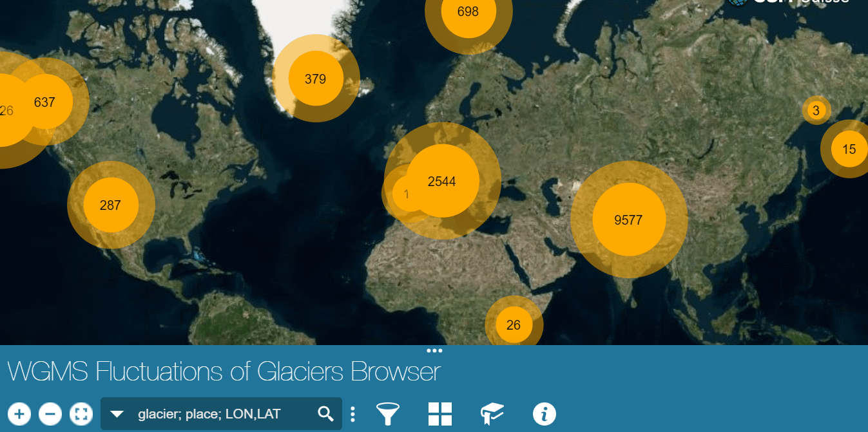Viewport: 868px width, 432px height.
Task: Open the graduation cap tutorial icon
Action: pos(492,413)
